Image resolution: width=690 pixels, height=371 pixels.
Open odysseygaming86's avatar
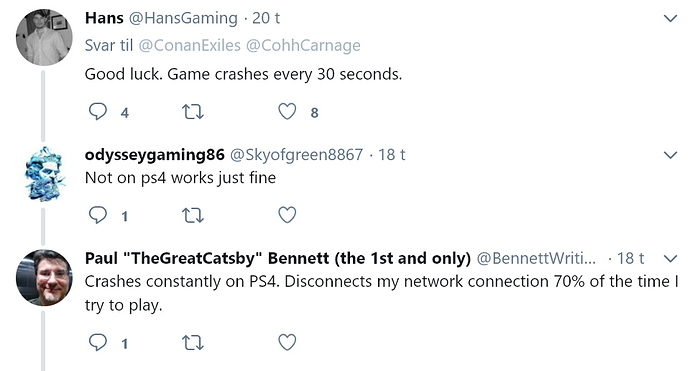click(44, 174)
